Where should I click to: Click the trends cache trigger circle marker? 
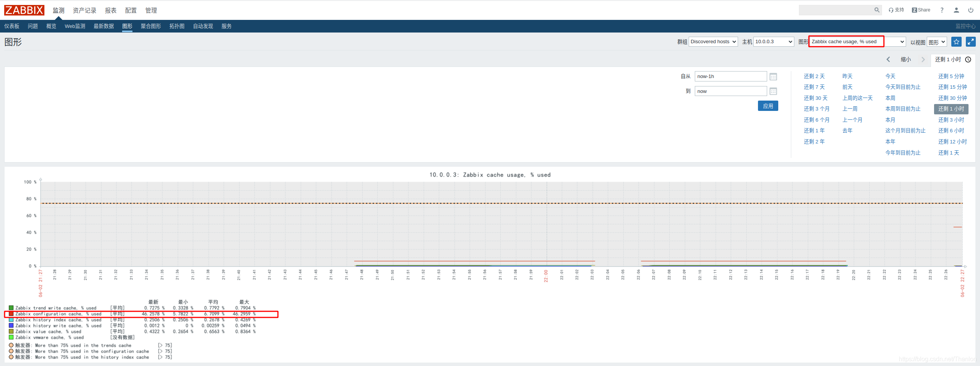pos(11,345)
